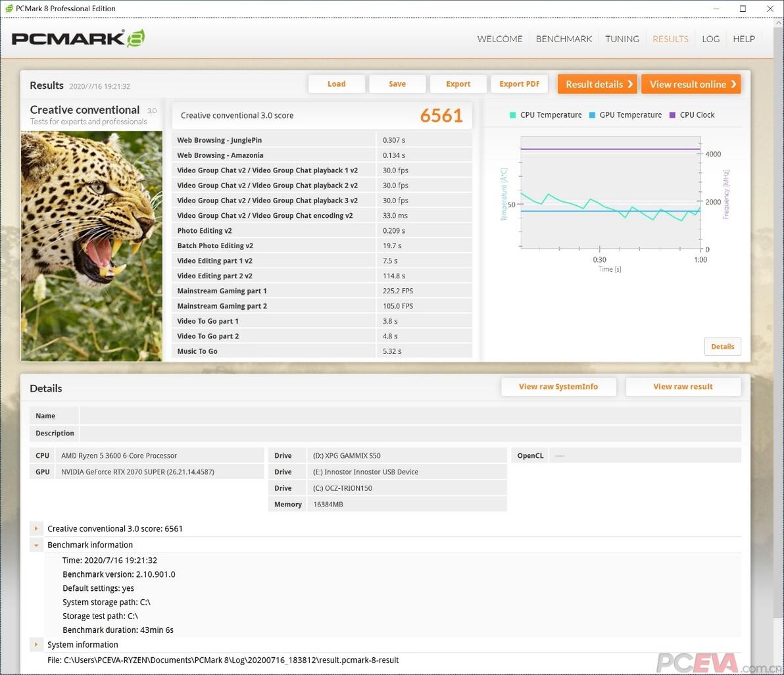Select Video Editing part 2 v2 row

click(322, 276)
